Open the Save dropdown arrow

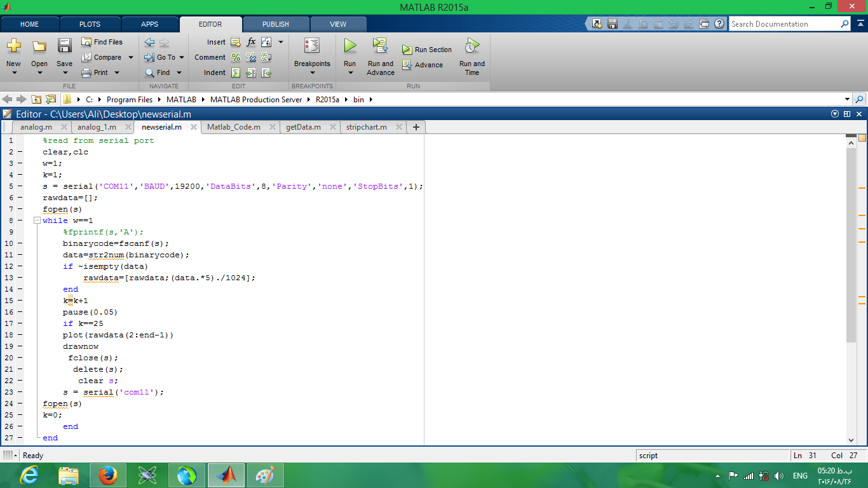(64, 72)
